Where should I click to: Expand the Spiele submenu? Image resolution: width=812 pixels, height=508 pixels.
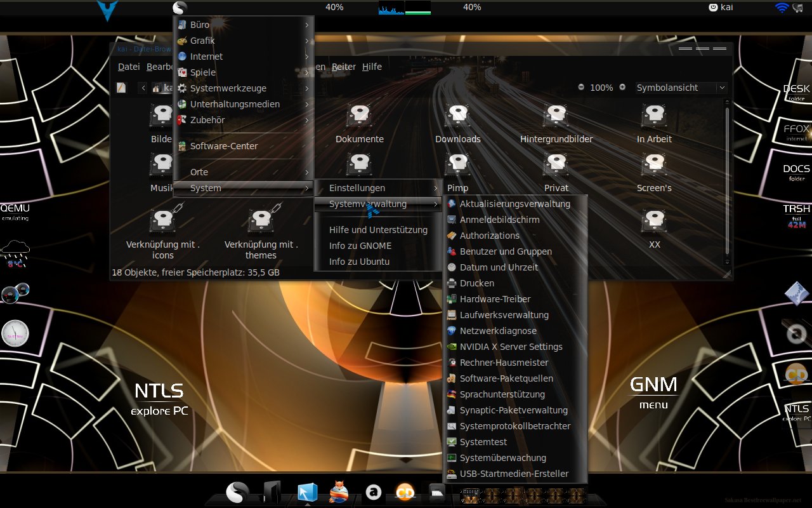[244, 72]
